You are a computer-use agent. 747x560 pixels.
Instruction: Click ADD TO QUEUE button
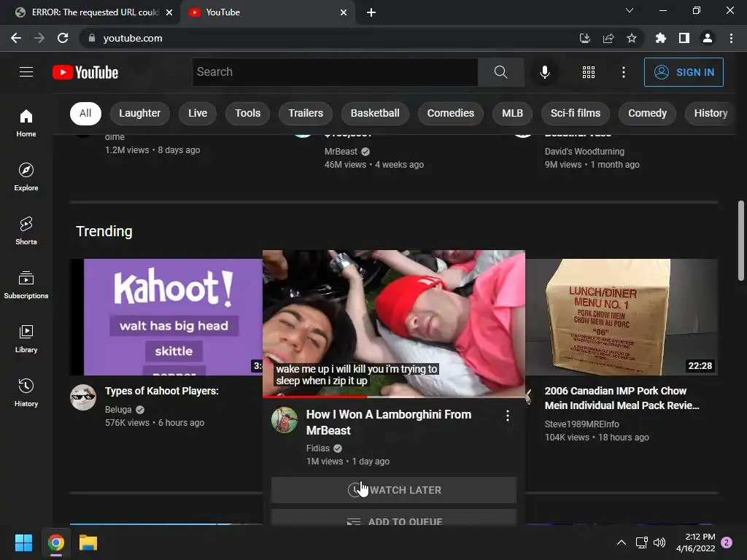point(393,518)
